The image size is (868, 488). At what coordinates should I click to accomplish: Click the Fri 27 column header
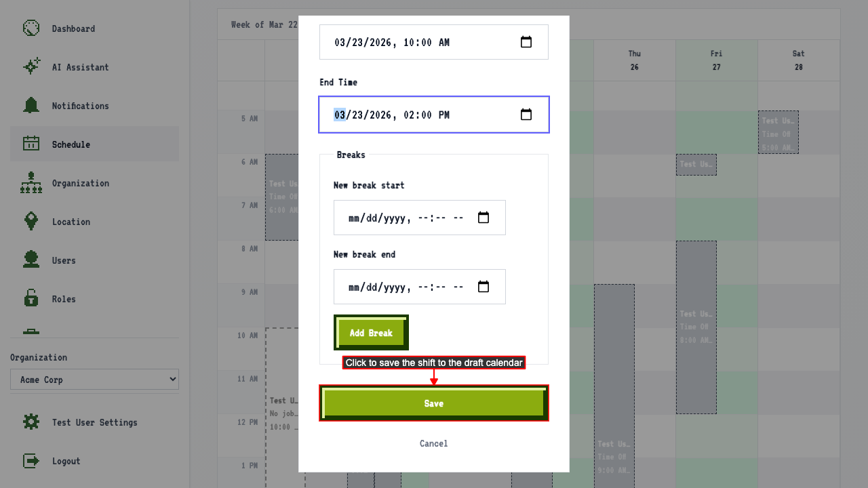pos(717,60)
